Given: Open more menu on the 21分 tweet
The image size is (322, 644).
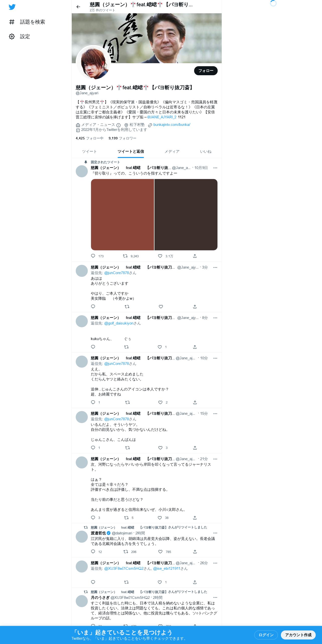Looking at the screenshot, I should pyautogui.click(x=215, y=459).
